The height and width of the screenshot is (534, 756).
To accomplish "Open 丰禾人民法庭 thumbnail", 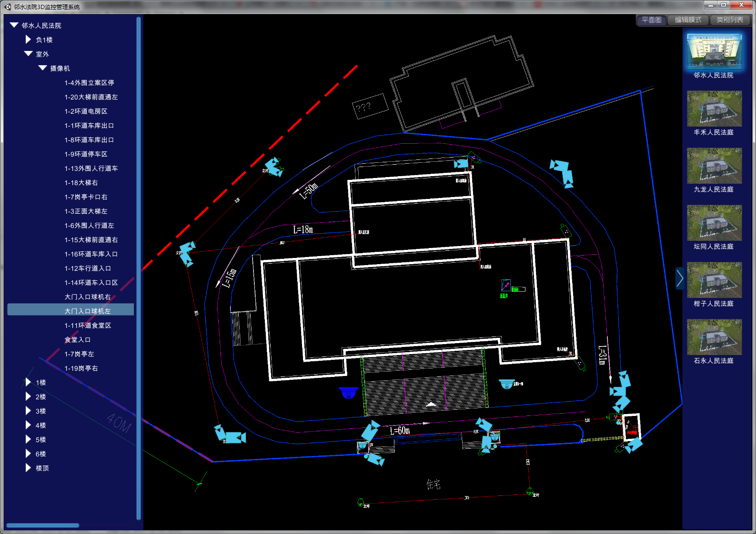I will click(714, 109).
